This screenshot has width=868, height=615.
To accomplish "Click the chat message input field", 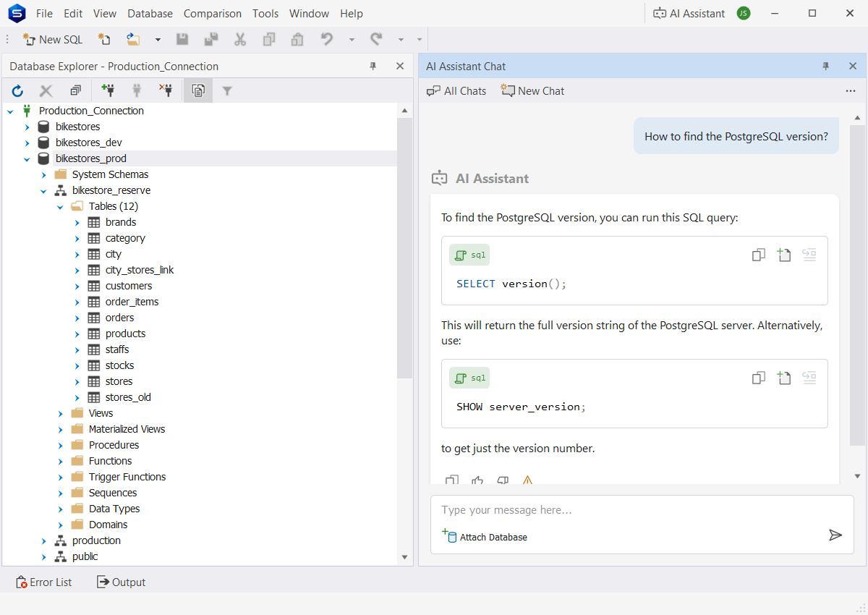I will tap(642, 510).
